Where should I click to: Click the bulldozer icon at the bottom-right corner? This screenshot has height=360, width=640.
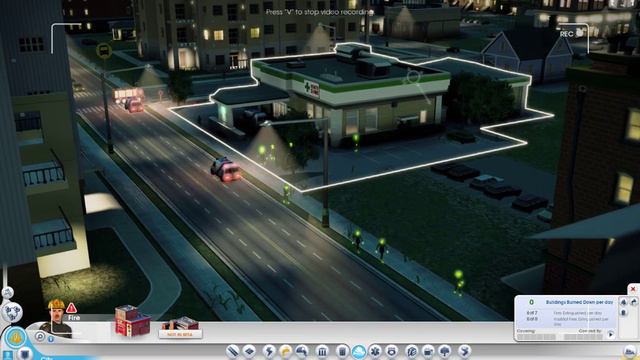630,351
